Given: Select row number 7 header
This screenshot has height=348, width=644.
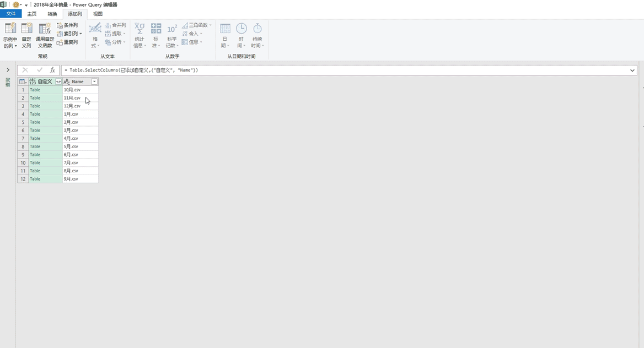Looking at the screenshot, I should (23, 138).
